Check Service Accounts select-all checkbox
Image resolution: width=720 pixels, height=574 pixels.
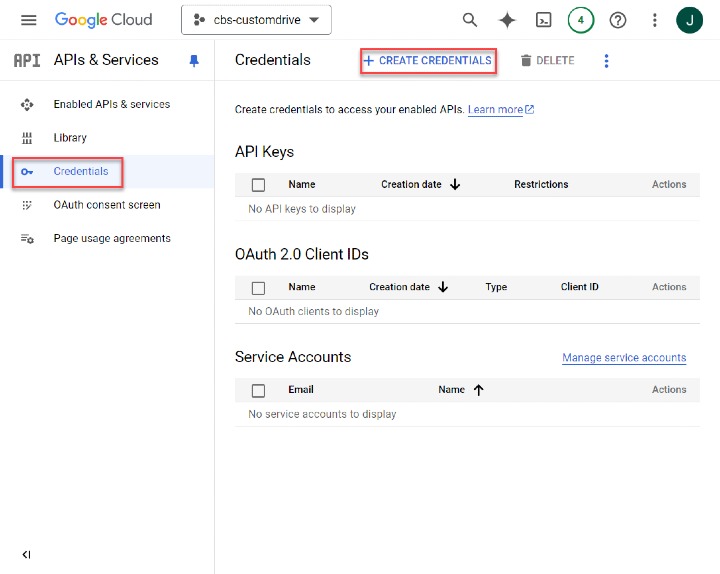pos(259,390)
